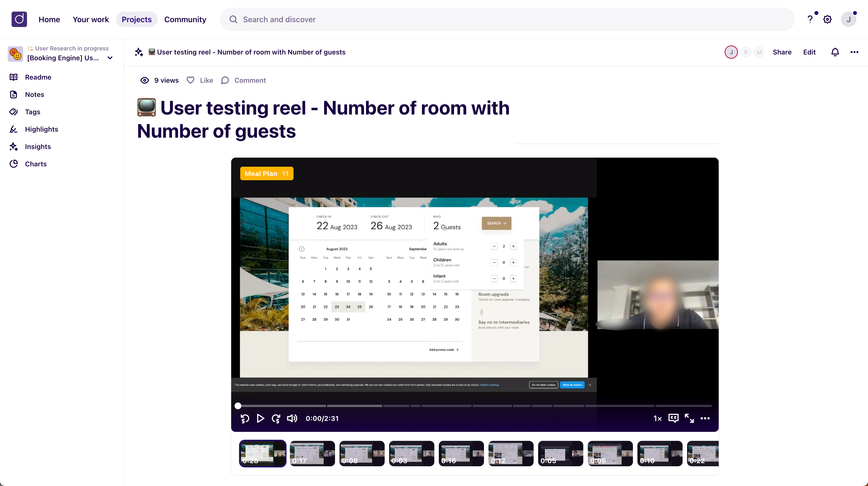This screenshot has height=486, width=868.
Task: Select the Projects tab
Action: (x=136, y=19)
